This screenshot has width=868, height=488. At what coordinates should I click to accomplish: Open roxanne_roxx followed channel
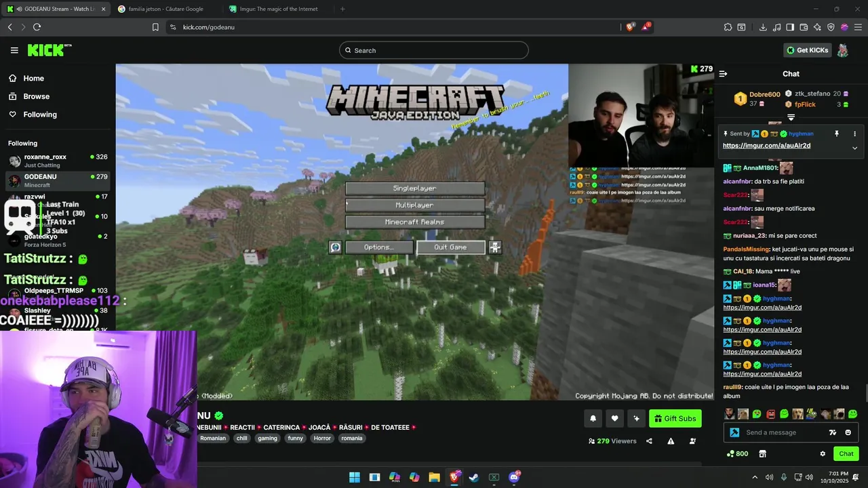58,161
